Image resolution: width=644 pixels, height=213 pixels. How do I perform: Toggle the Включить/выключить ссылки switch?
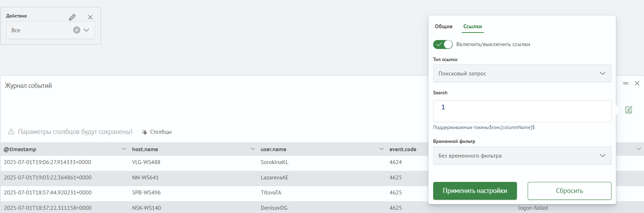(x=443, y=44)
